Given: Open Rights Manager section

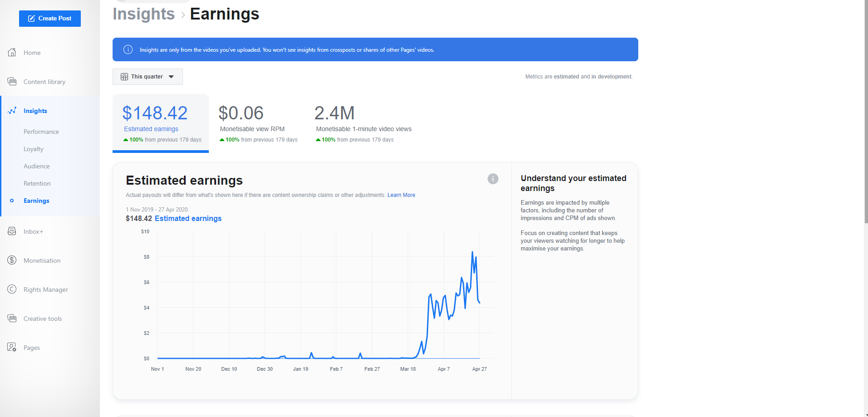Looking at the screenshot, I should 46,289.
